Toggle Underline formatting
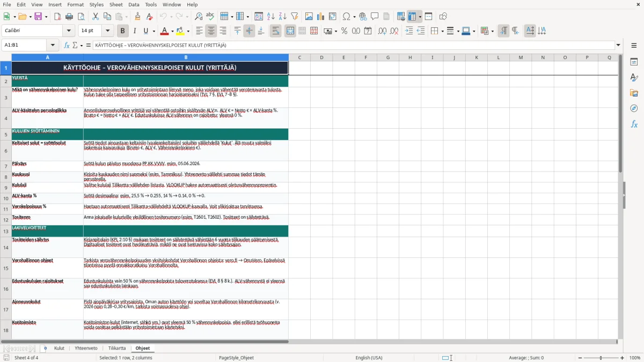The width and height of the screenshot is (644, 362). click(x=146, y=31)
